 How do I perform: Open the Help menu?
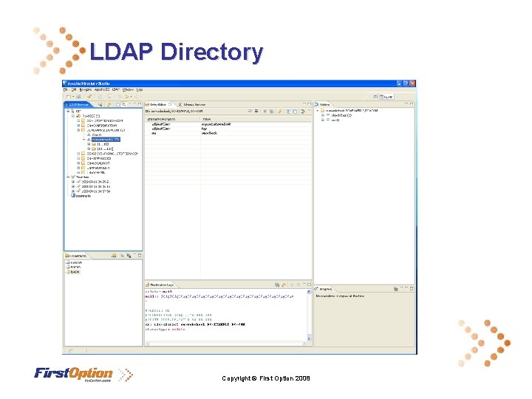tap(140, 90)
